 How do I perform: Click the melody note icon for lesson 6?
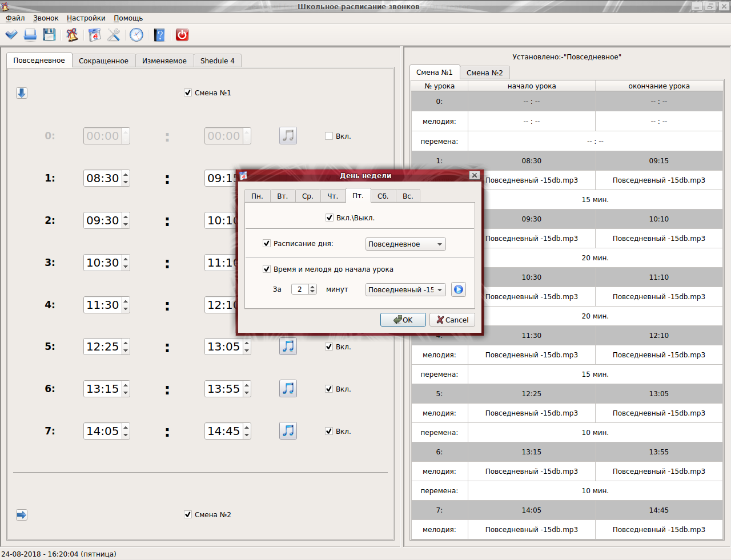click(288, 389)
